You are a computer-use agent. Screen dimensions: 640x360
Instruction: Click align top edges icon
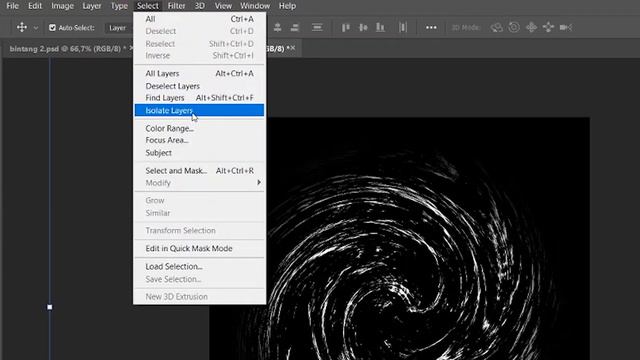pyautogui.click(x=346, y=27)
